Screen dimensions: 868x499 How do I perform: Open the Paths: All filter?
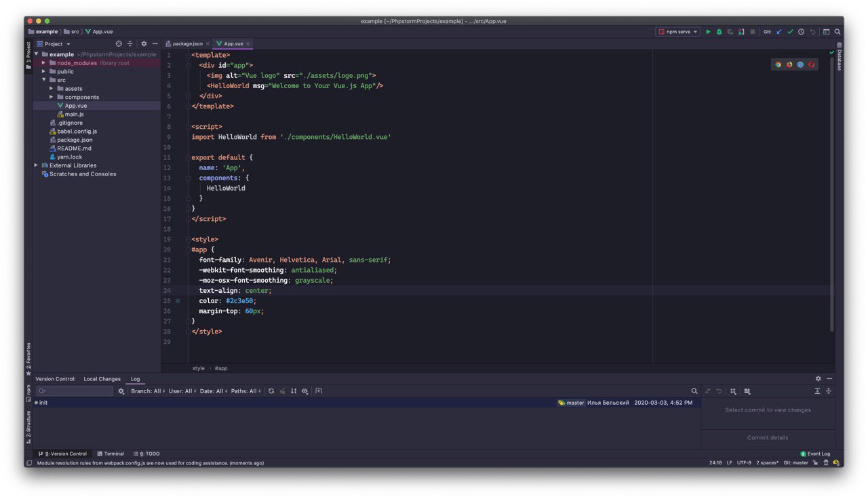[246, 391]
